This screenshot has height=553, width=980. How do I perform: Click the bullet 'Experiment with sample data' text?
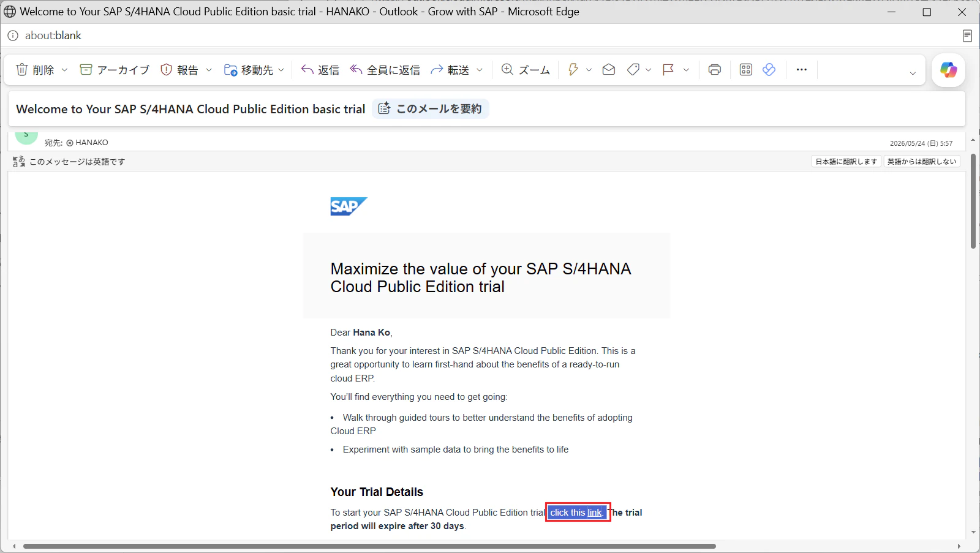tap(456, 450)
